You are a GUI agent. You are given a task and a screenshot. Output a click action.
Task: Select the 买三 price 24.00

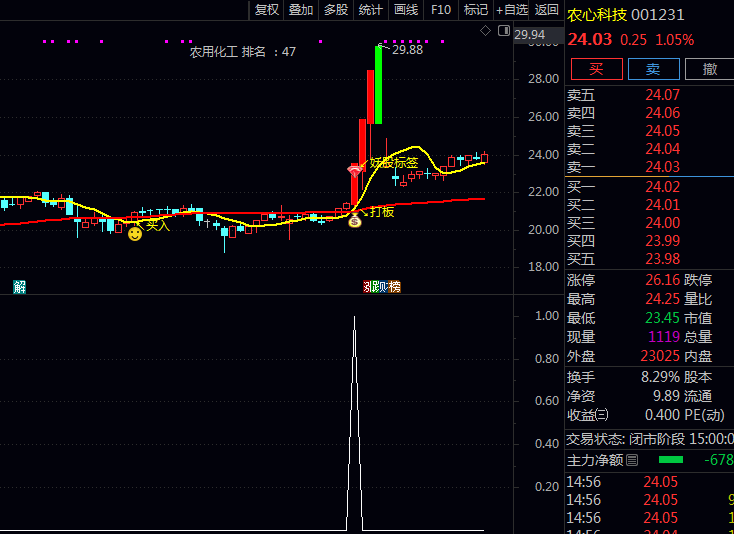coord(662,223)
